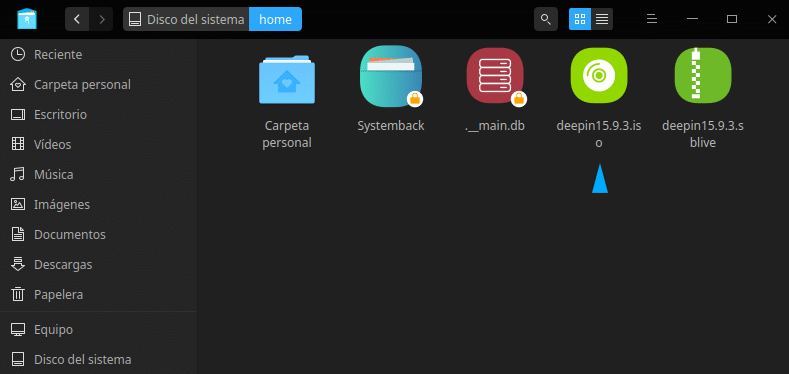
Task: Click the 'Systemback' file name label
Action: coord(391,126)
